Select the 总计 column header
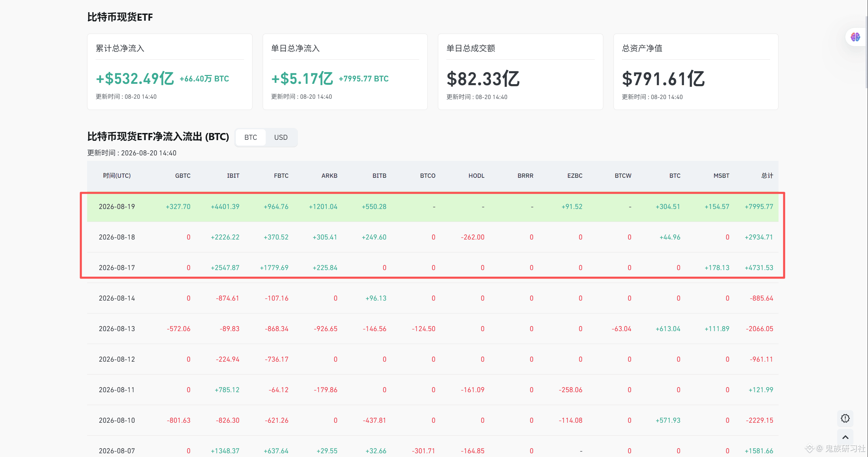The width and height of the screenshot is (868, 457). coord(767,176)
